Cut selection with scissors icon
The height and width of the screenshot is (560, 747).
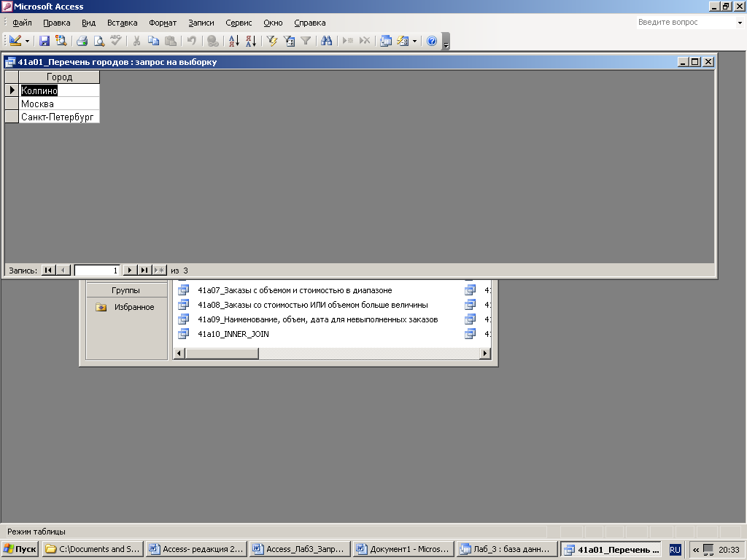pos(136,41)
